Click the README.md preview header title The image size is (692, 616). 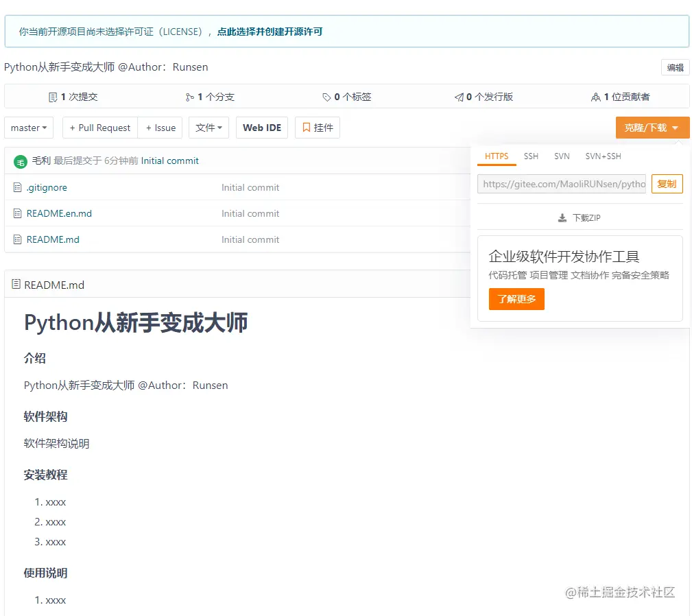[x=54, y=285]
